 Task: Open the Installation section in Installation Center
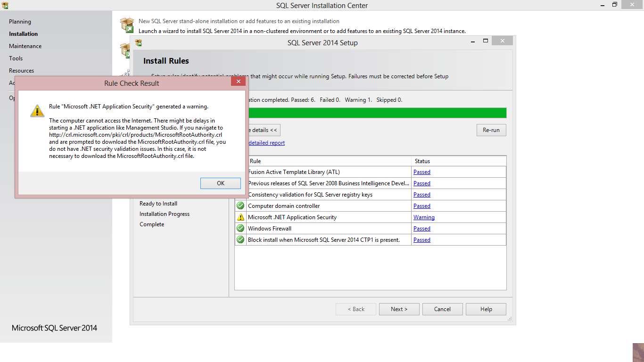pos(23,34)
